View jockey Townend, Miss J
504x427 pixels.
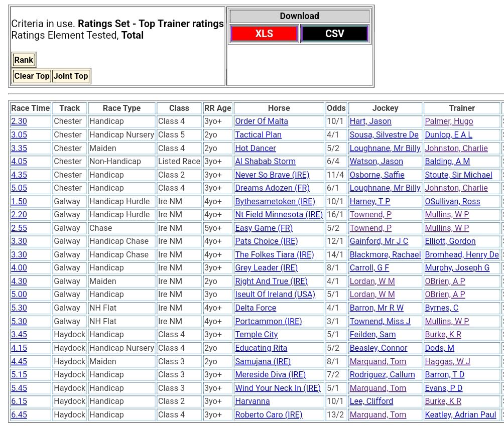click(380, 322)
